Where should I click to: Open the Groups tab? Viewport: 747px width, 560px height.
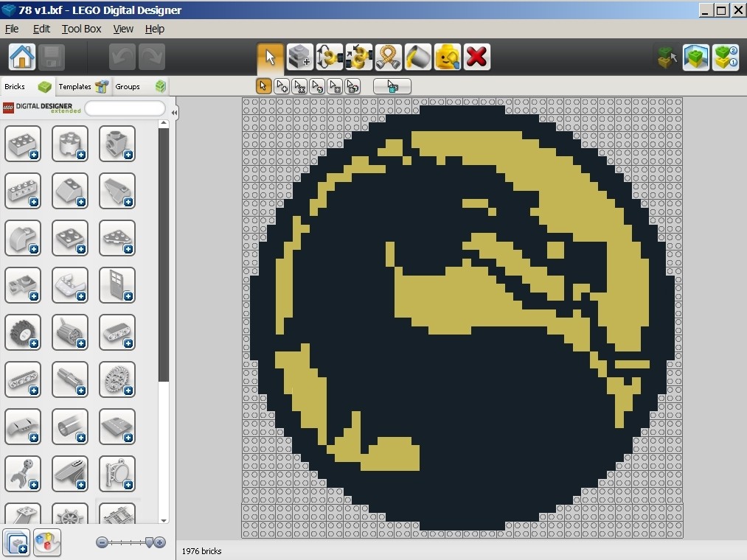(x=140, y=86)
